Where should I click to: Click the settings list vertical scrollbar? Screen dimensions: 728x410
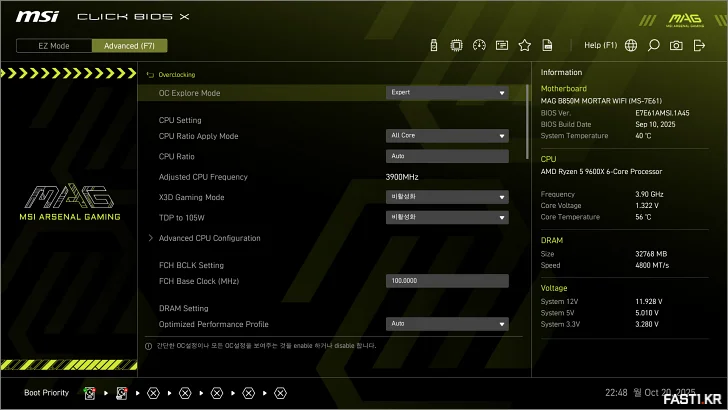click(527, 122)
